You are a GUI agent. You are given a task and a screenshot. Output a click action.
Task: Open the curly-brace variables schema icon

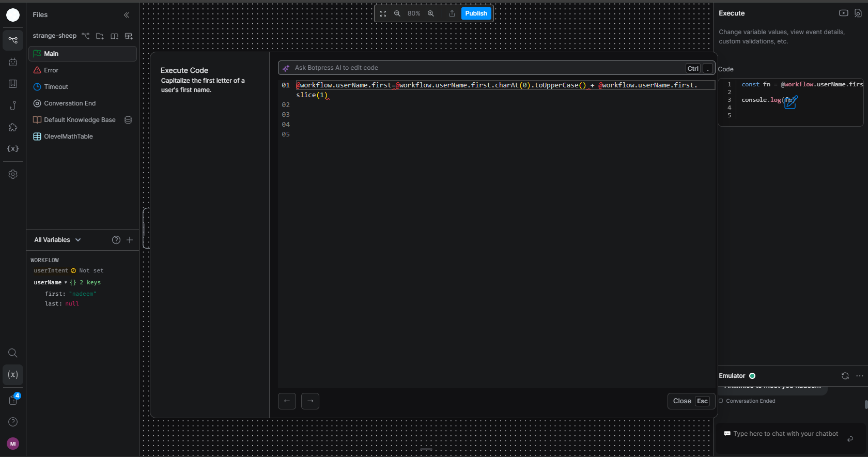point(13,149)
